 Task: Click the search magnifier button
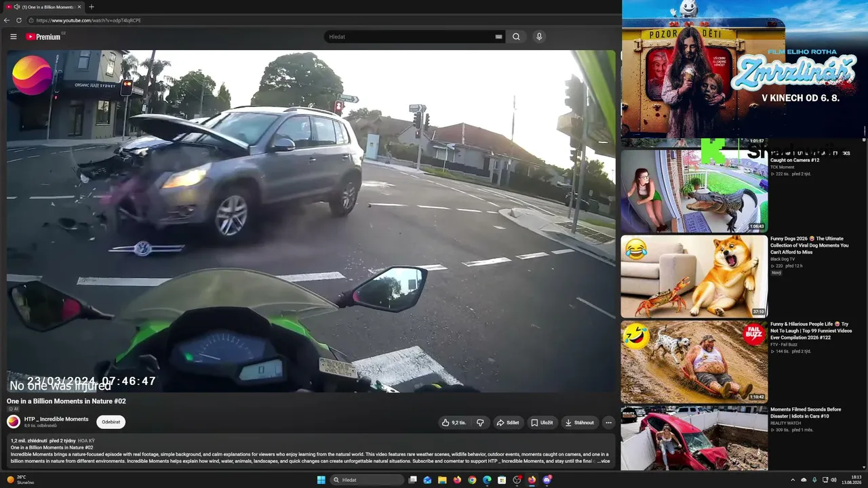[516, 37]
